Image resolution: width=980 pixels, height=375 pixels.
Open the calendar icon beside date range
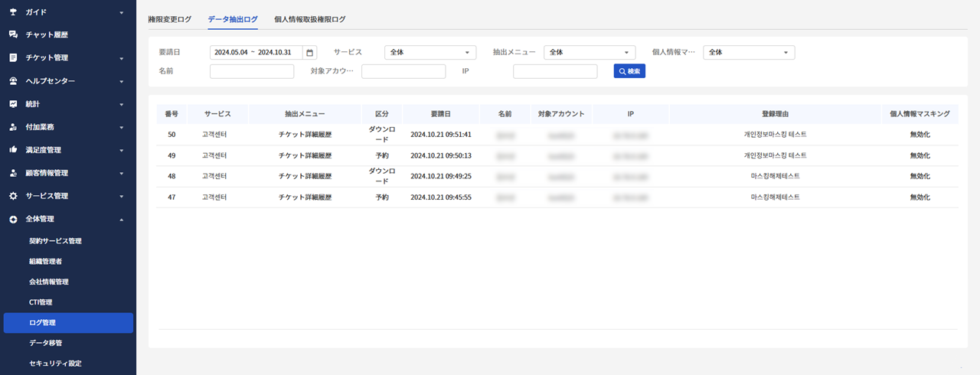[309, 53]
